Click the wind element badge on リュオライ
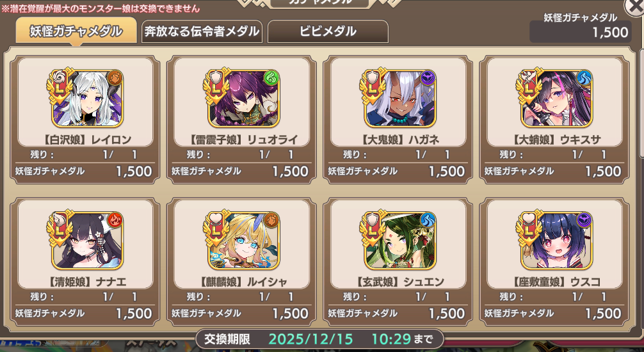 271,78
